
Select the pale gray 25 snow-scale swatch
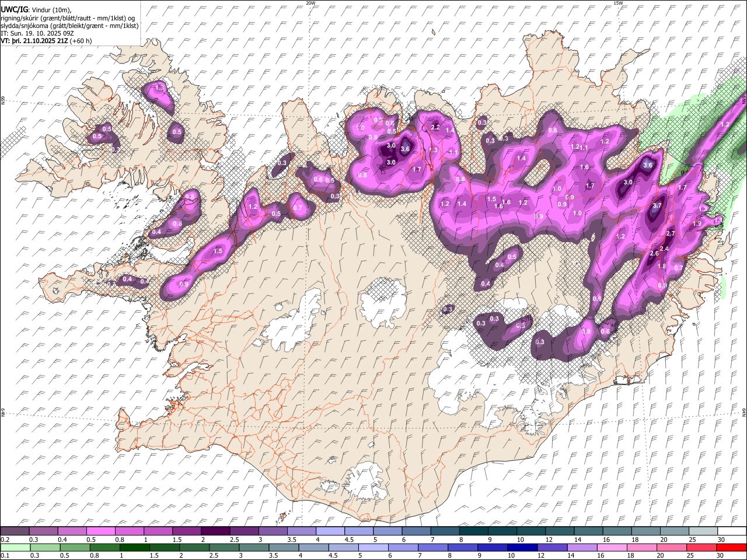click(703, 531)
